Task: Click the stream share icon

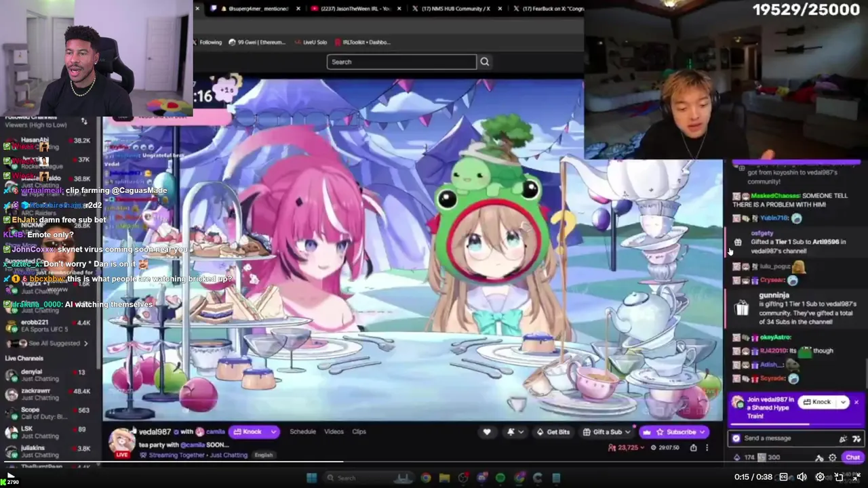Action: pos(693,447)
